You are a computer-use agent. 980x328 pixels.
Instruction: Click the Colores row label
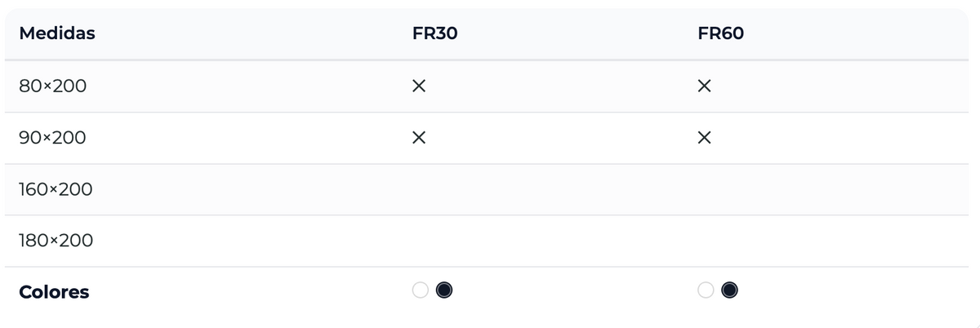click(x=54, y=292)
